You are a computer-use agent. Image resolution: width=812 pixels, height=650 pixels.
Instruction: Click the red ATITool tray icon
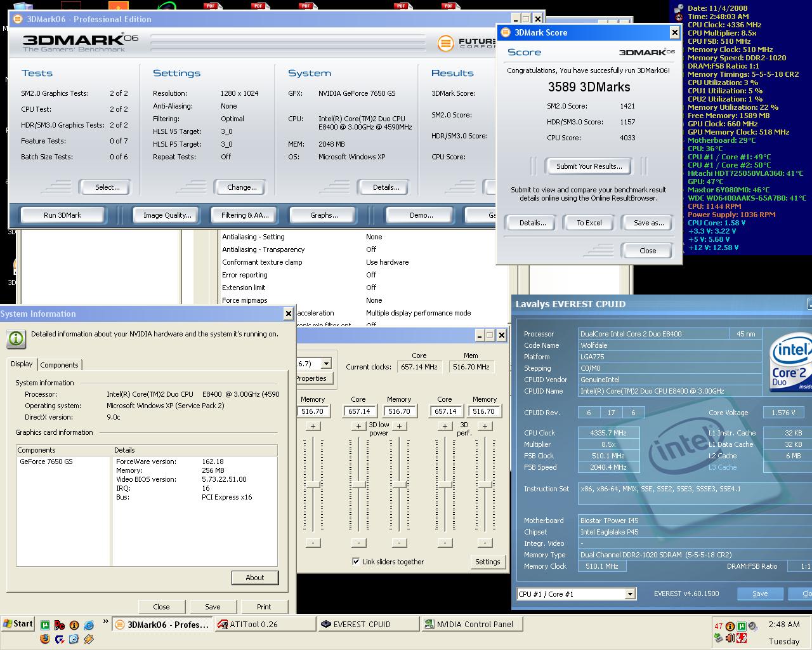click(742, 638)
